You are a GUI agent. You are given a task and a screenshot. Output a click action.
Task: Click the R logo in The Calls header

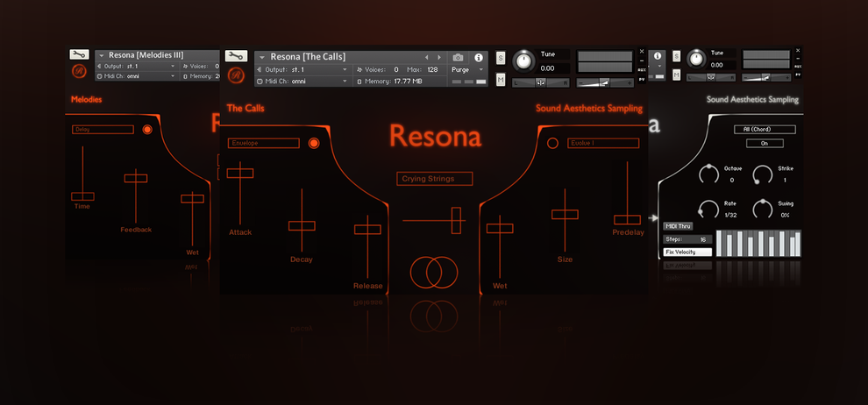pyautogui.click(x=237, y=75)
